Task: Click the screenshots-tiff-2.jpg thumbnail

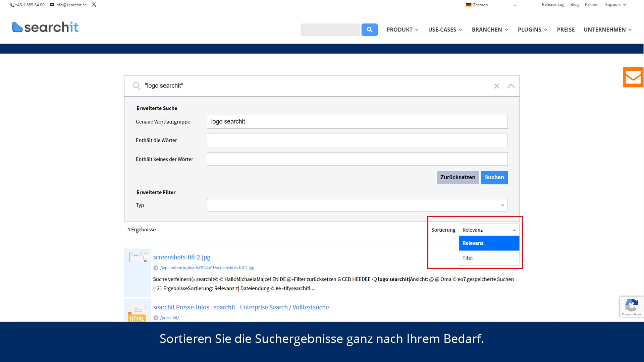Action: pos(139,257)
